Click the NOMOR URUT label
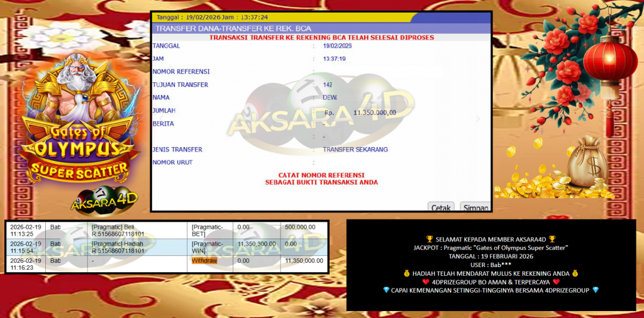The height and width of the screenshot is (318, 644). (172, 162)
